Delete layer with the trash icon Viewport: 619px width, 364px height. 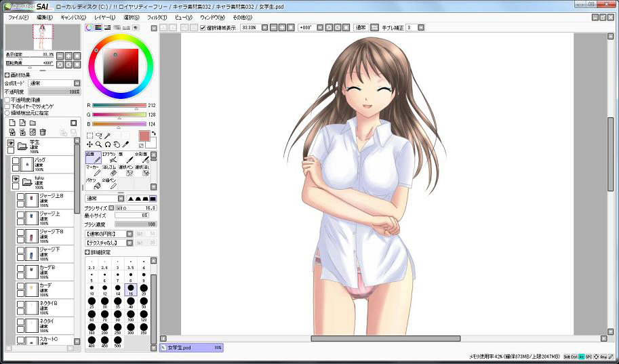coord(42,132)
